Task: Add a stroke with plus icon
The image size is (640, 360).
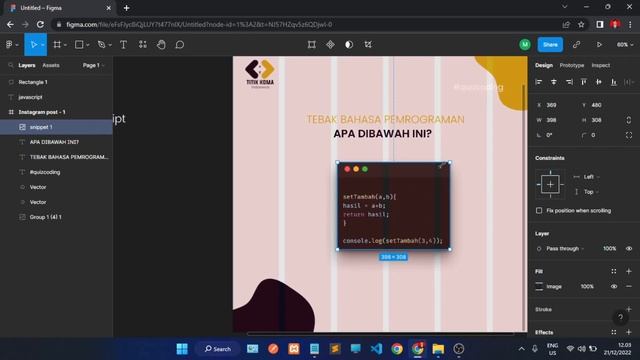Action: pos(629,309)
